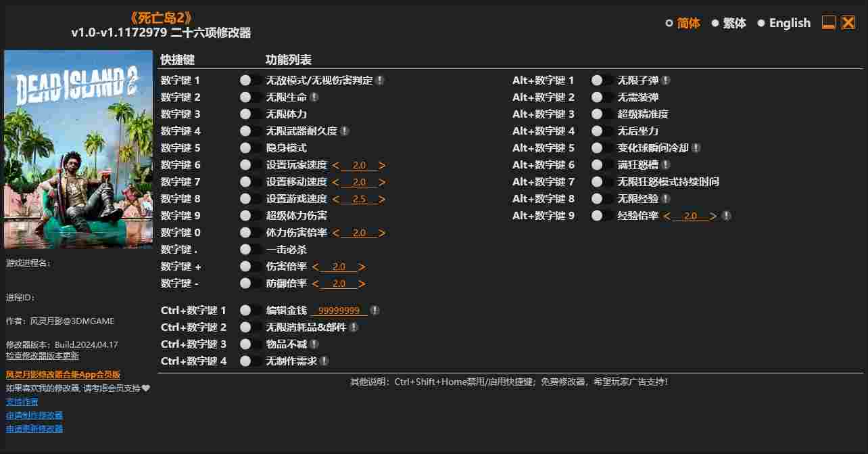This screenshot has width=868, height=454.
Task: Switch on 隐身模式
Action: tap(251, 147)
